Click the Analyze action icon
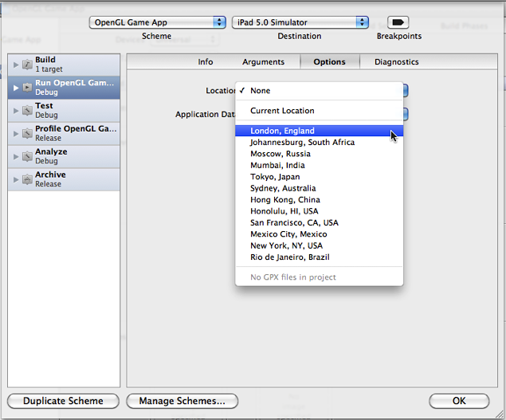Viewport: 506px width, 420px height. pos(27,156)
